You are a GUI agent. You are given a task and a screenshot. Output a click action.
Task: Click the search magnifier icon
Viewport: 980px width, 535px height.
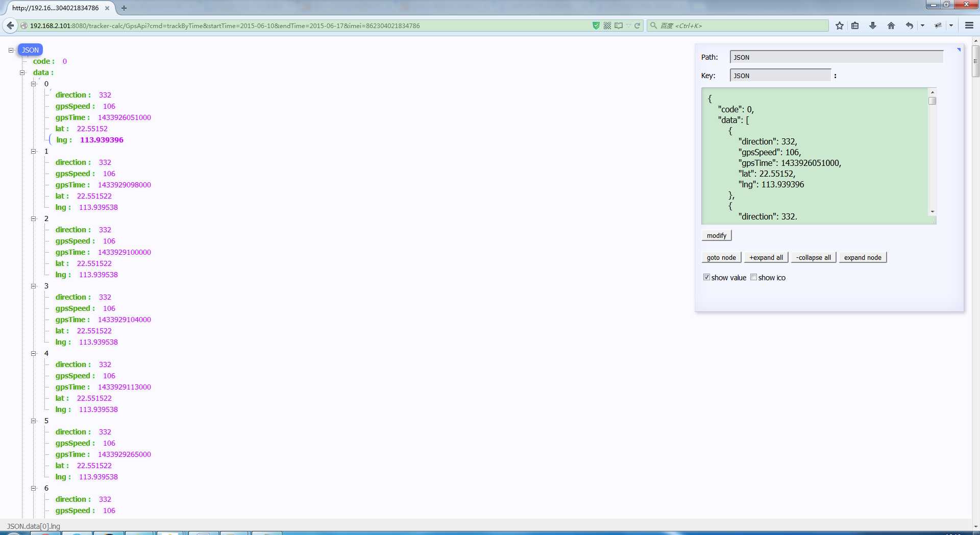(x=653, y=26)
